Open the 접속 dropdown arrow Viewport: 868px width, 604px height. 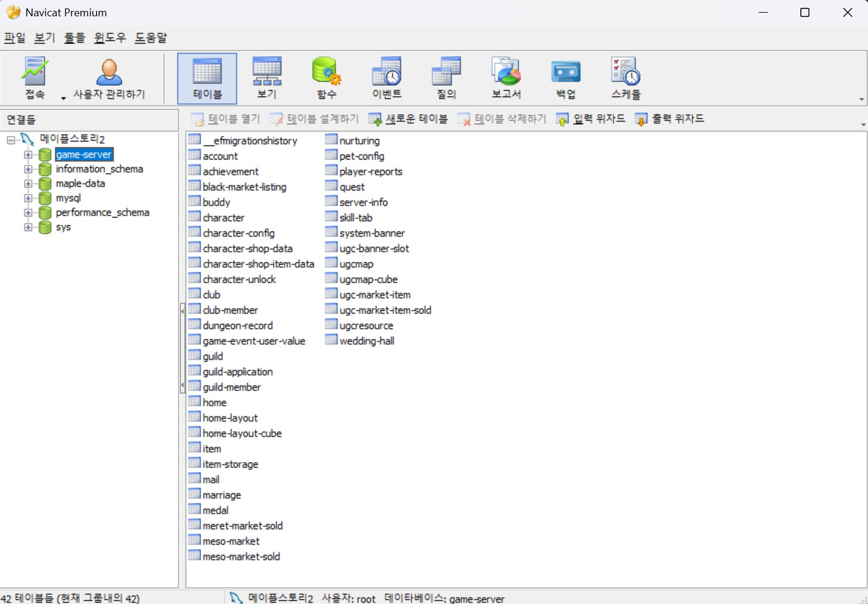click(x=63, y=98)
